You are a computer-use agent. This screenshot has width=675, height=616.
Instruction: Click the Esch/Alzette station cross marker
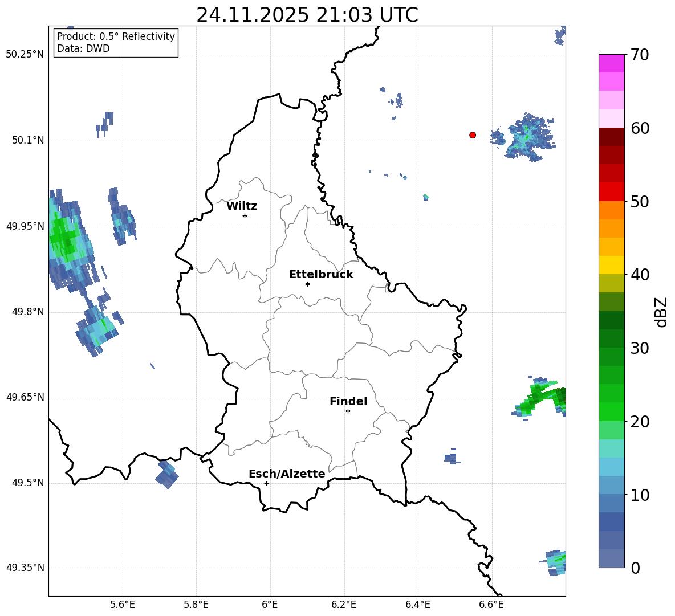pos(266,483)
